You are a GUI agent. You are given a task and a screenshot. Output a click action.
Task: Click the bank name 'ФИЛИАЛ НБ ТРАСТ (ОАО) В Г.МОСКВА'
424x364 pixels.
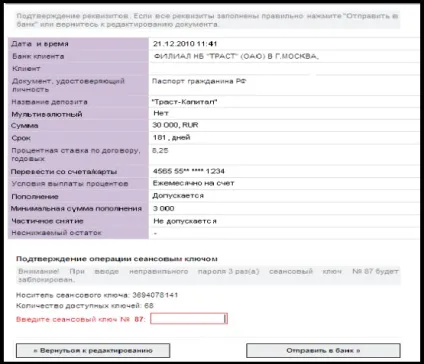[x=236, y=56]
